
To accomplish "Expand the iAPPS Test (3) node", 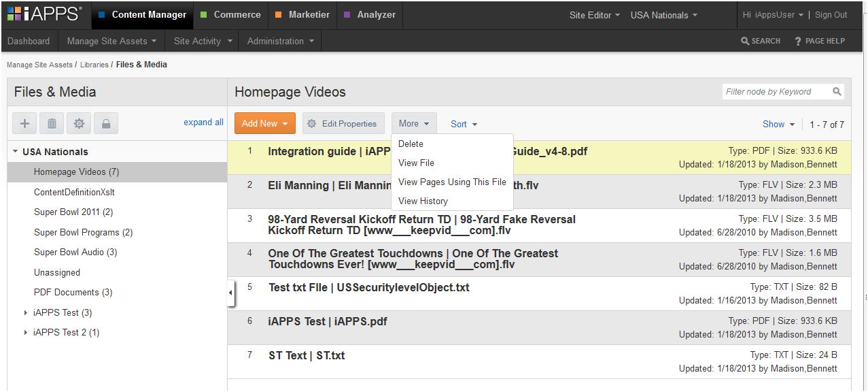I will 26,312.
